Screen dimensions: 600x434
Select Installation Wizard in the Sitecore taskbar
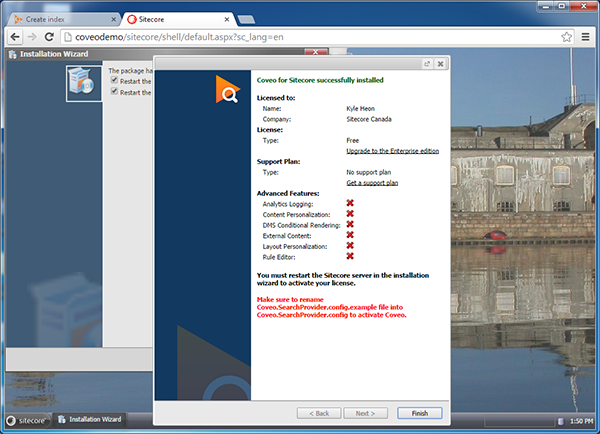[x=90, y=419]
